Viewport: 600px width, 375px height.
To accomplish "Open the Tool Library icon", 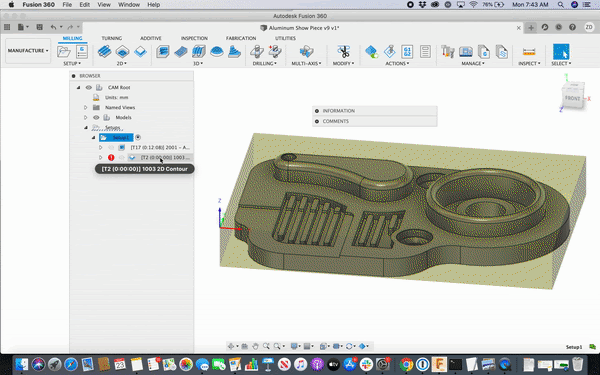I will point(447,52).
